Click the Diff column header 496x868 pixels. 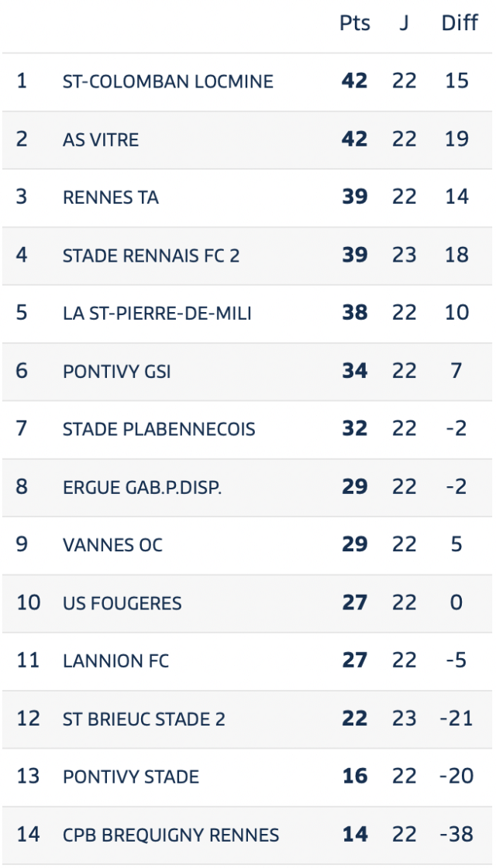(460, 24)
